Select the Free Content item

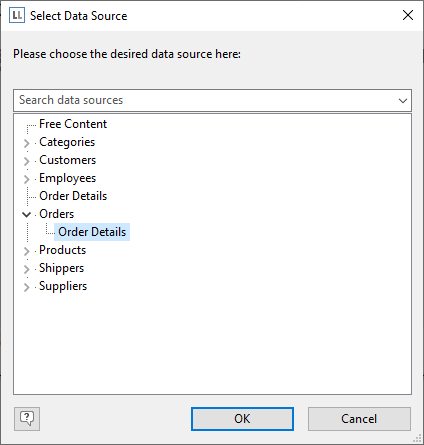(73, 124)
